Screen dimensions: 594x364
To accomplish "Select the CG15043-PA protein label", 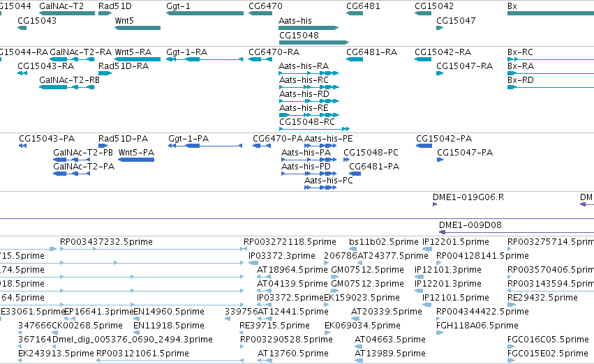I will [x=47, y=139].
